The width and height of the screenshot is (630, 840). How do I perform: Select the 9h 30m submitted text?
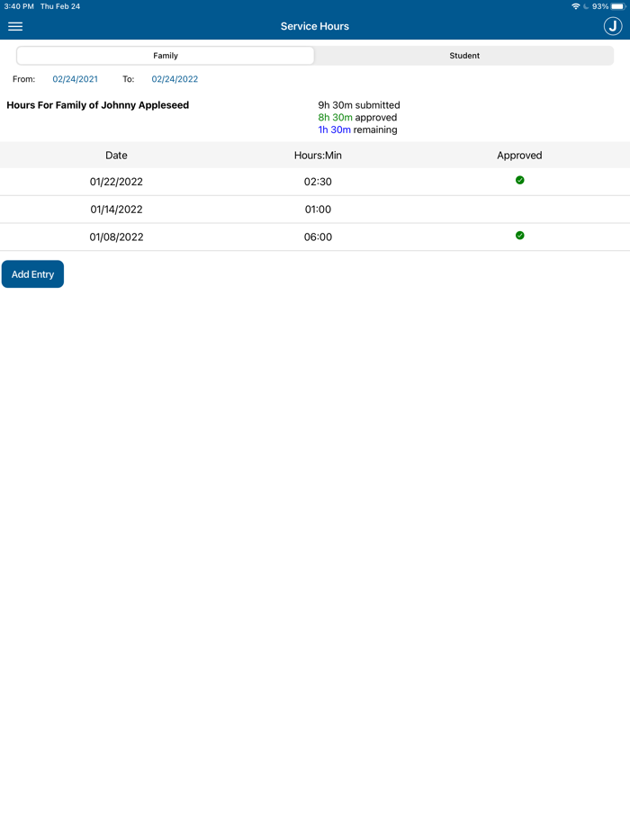coord(359,105)
